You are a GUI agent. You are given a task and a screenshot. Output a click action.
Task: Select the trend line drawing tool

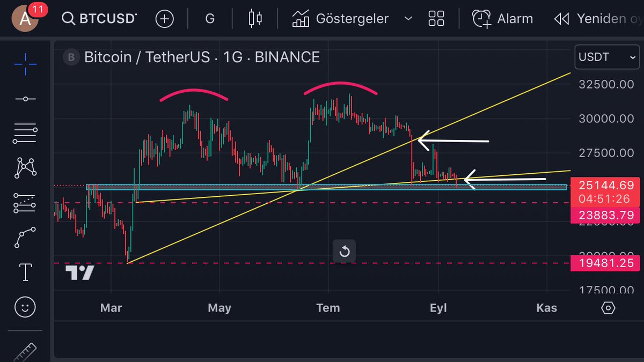click(26, 99)
